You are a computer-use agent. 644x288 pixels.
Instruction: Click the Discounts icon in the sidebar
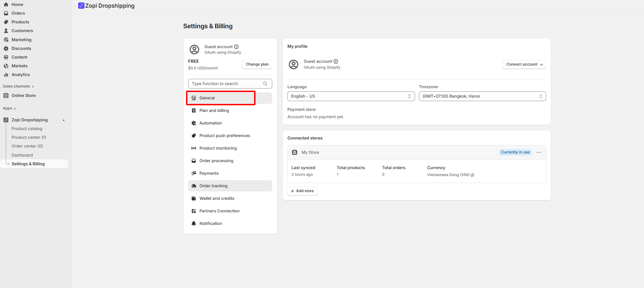(6, 48)
